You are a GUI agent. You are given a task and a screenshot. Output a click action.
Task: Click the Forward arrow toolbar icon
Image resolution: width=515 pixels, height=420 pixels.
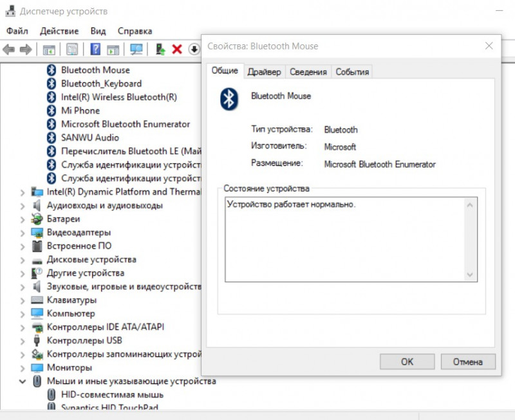[x=26, y=50]
